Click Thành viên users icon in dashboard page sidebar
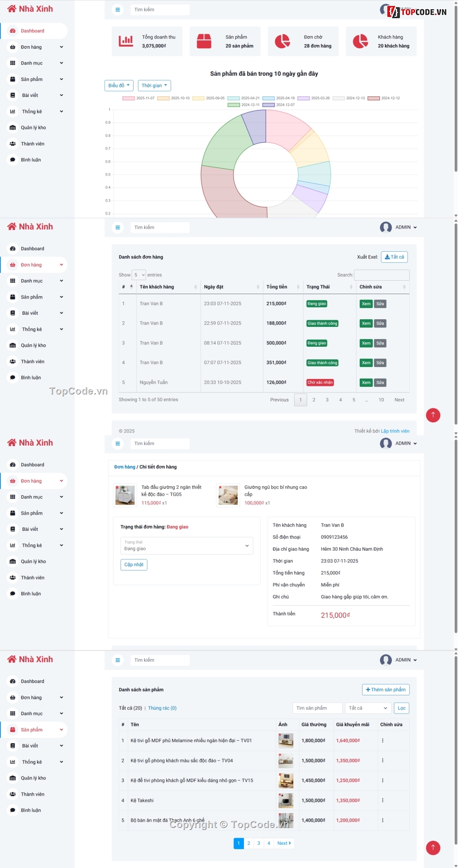The width and height of the screenshot is (458, 868). 13,144
